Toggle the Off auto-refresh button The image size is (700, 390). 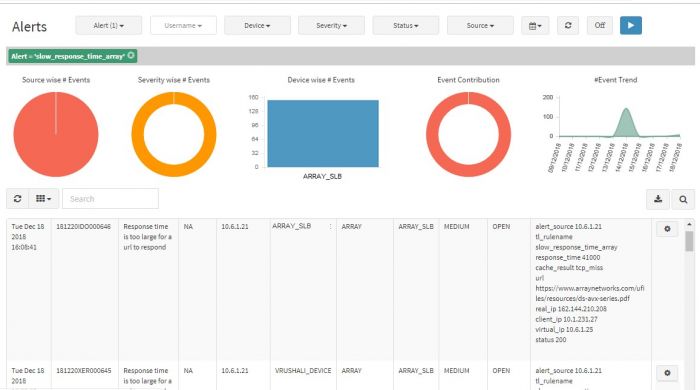(600, 25)
